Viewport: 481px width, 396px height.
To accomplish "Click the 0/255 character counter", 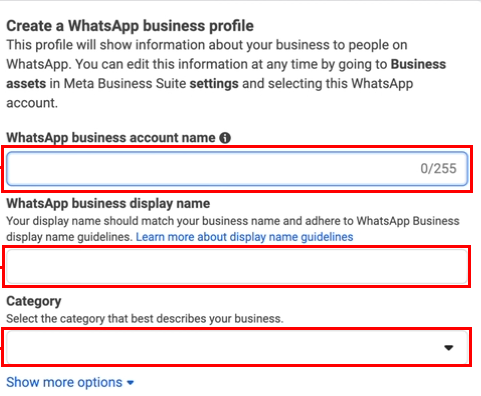I will [x=438, y=169].
